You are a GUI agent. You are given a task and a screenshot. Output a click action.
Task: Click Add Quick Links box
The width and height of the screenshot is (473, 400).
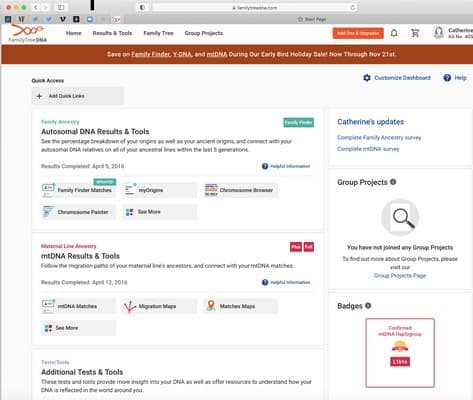[78, 96]
